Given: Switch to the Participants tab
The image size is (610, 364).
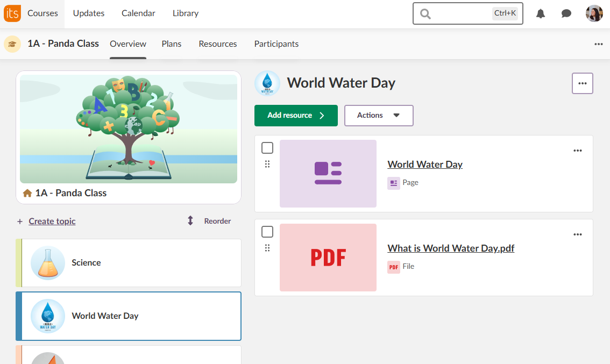Looking at the screenshot, I should coord(276,44).
